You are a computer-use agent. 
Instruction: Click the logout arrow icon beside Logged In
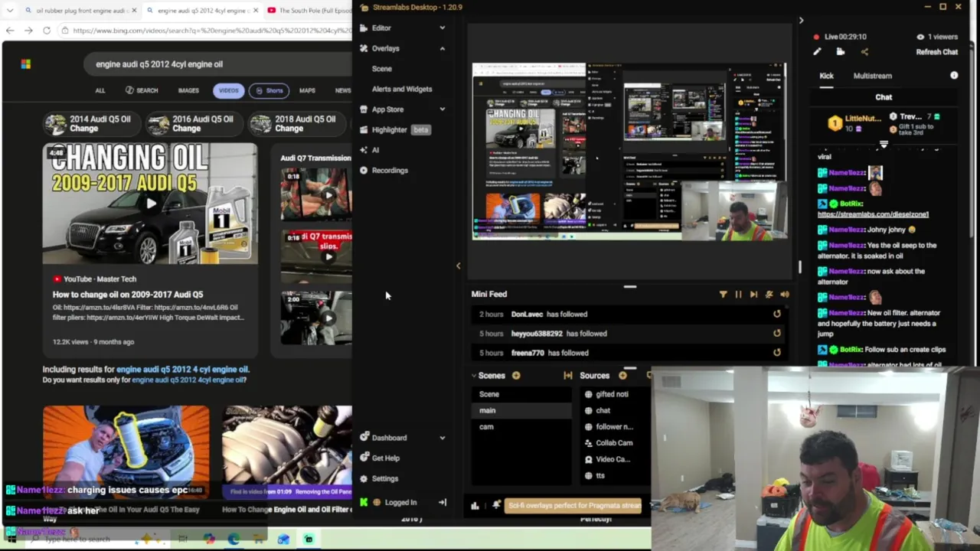pos(442,502)
